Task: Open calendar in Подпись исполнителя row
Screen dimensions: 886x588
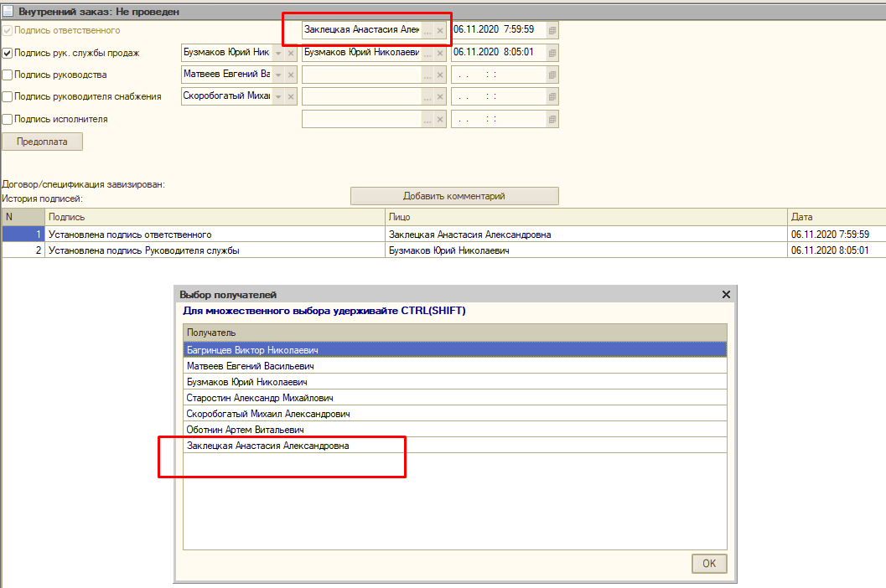Action: click(x=552, y=120)
